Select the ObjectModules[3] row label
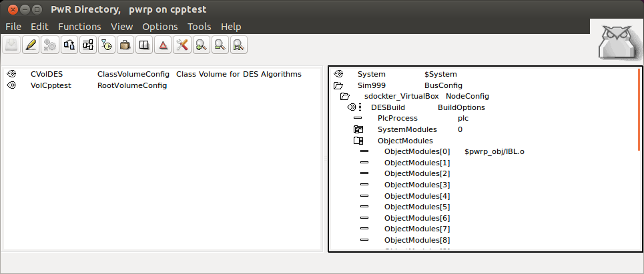Viewport: 644px width, 274px height. pos(417,185)
